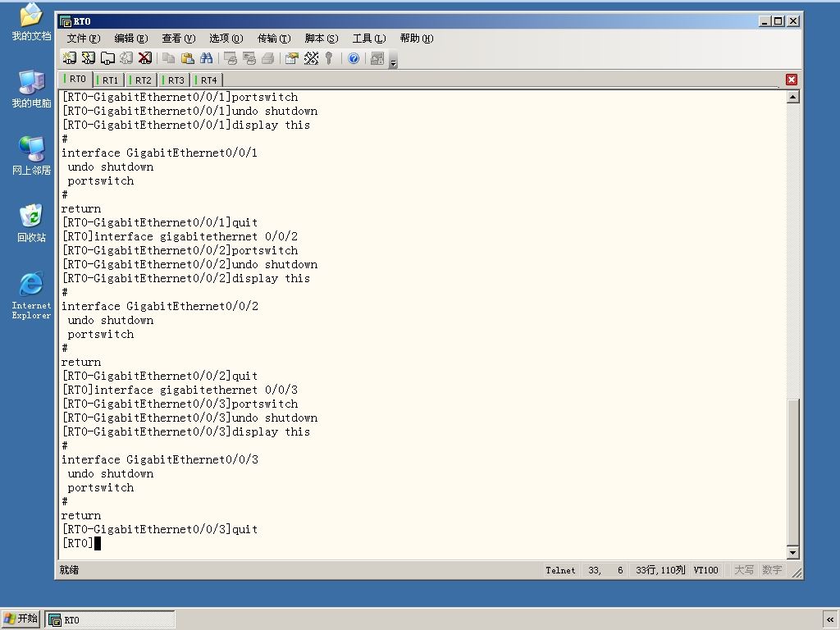This screenshot has width=840, height=630.
Task: Click the RT0 taskbar button
Action: 110,619
